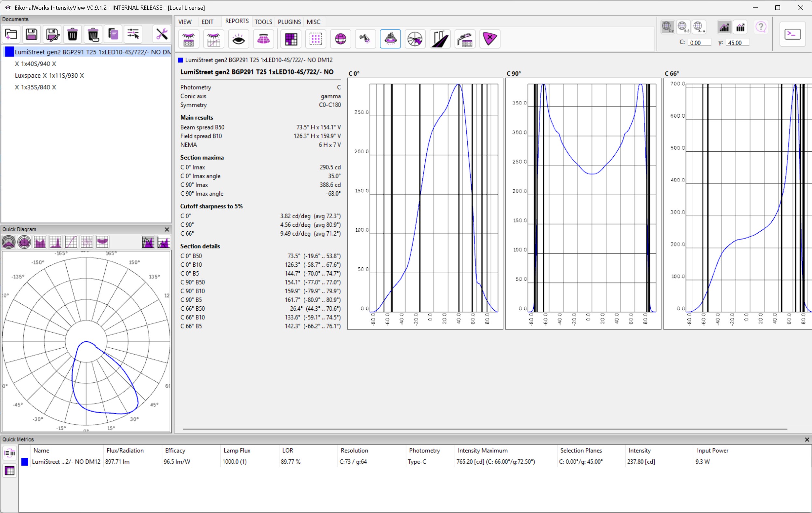Click the spotlight projector report icon
This screenshot has height=513, width=812.
tap(365, 39)
